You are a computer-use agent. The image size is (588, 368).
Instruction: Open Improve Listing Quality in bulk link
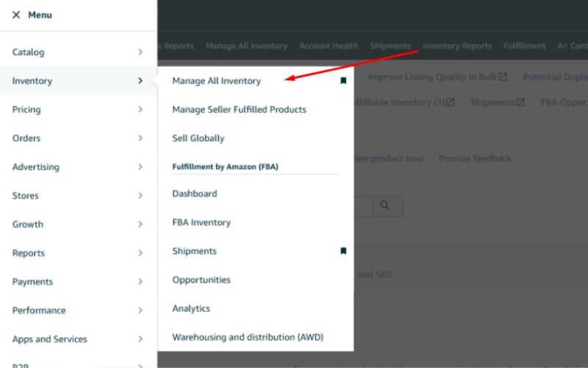(x=432, y=77)
